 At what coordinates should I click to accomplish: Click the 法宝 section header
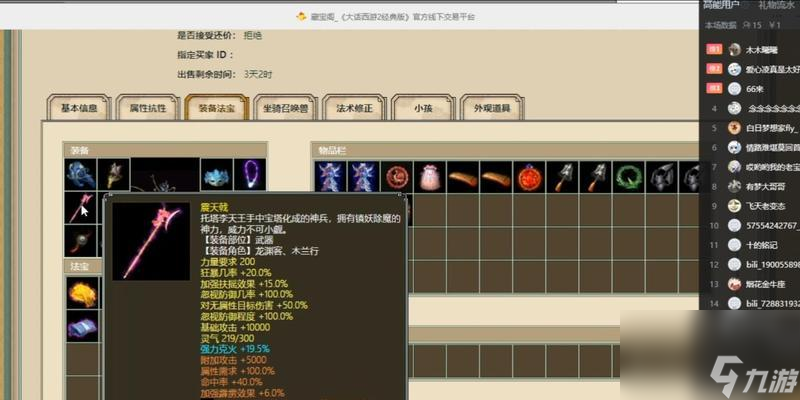tap(83, 267)
